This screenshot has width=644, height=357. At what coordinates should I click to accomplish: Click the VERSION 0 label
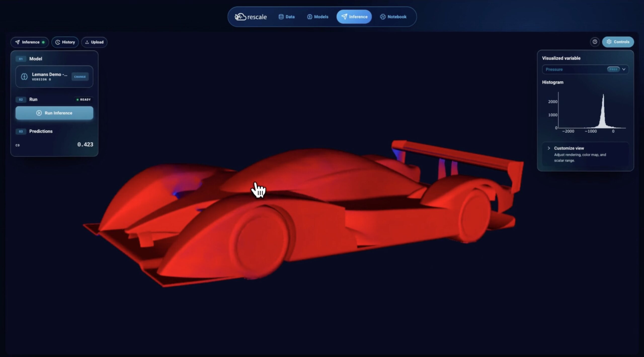point(42,80)
